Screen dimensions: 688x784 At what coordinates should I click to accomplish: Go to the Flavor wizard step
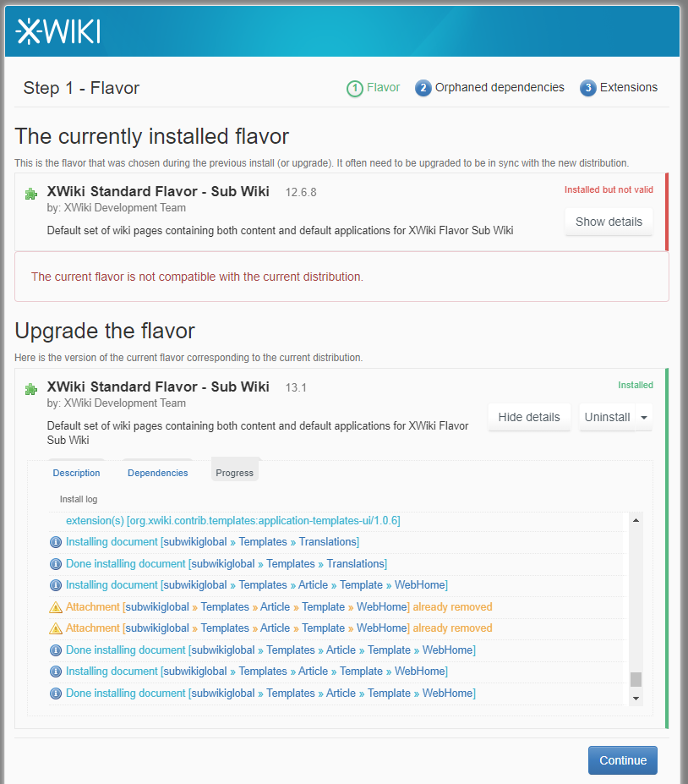pyautogui.click(x=383, y=87)
